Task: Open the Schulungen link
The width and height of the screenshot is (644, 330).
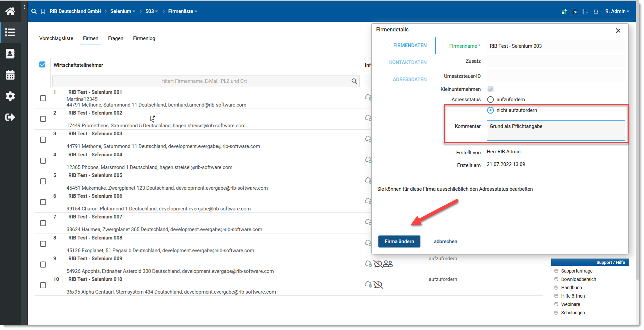Action: 573,313
